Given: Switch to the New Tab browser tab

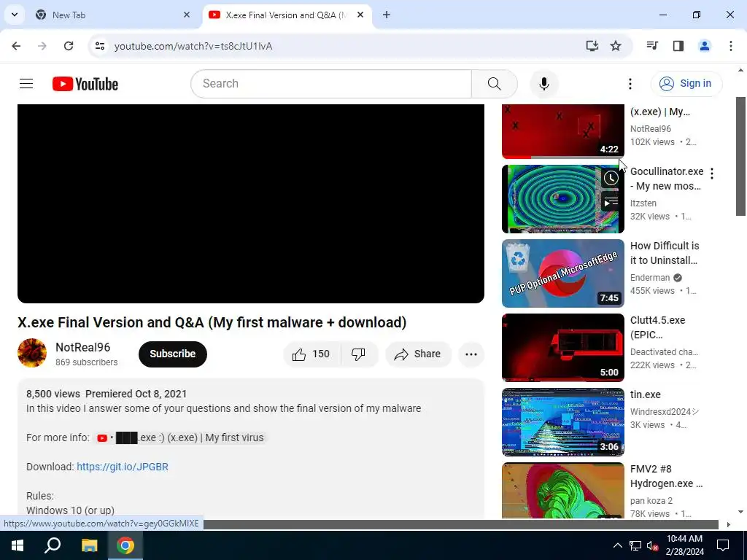Looking at the screenshot, I should pyautogui.click(x=112, y=15).
